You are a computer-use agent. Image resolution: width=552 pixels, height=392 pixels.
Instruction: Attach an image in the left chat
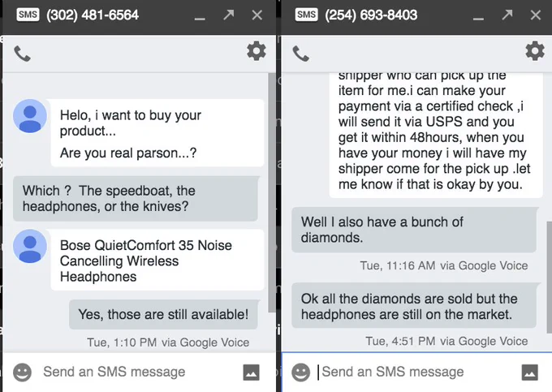(252, 373)
